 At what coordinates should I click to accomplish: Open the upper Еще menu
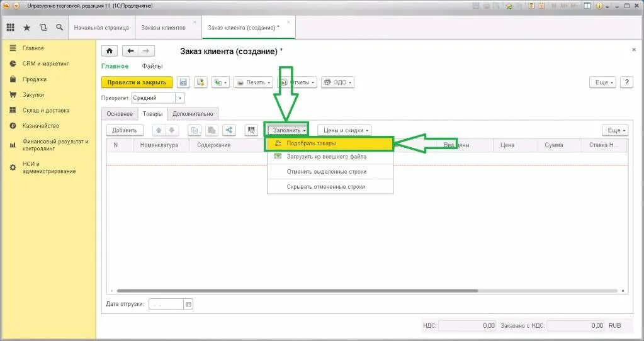[603, 82]
